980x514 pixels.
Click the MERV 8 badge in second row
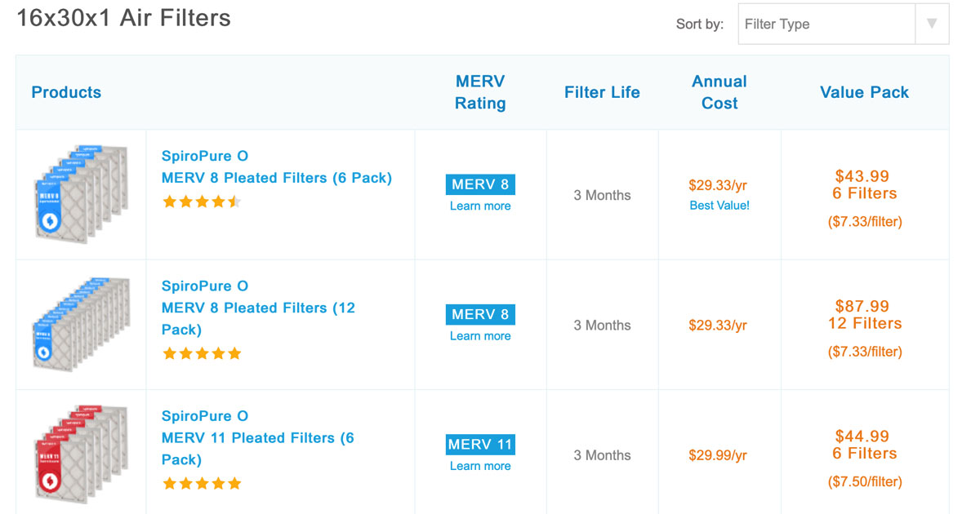480,314
